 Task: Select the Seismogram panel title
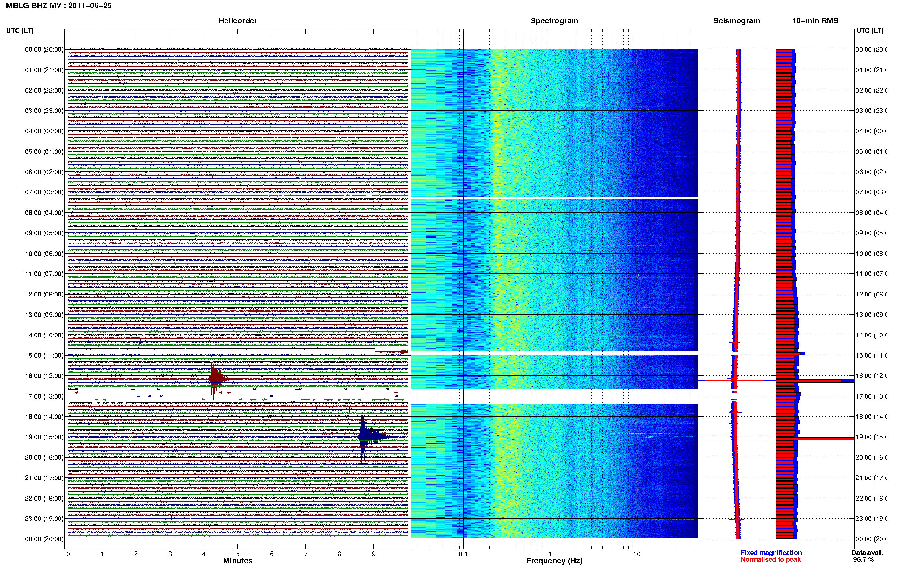[737, 21]
